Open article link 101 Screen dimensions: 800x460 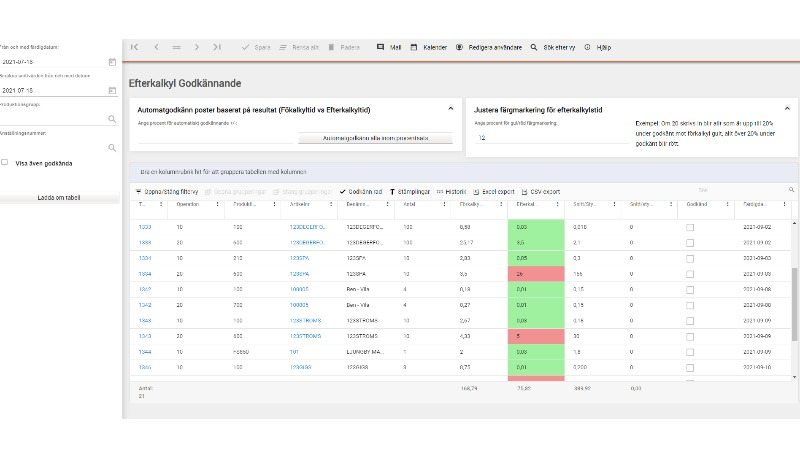pos(294,352)
